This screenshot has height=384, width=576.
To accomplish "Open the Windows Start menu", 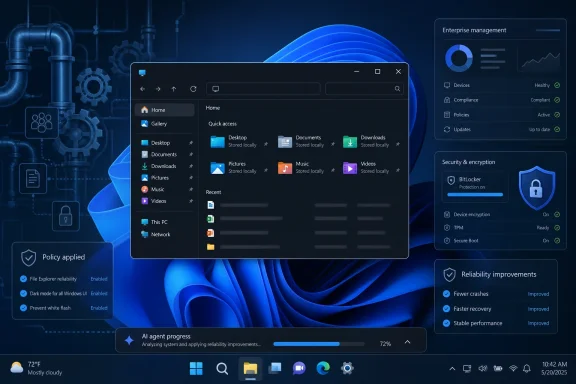I will [x=196, y=368].
